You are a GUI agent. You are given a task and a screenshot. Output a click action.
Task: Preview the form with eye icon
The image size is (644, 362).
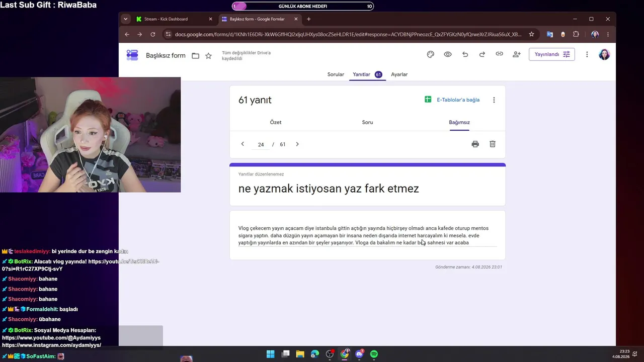pos(448,54)
